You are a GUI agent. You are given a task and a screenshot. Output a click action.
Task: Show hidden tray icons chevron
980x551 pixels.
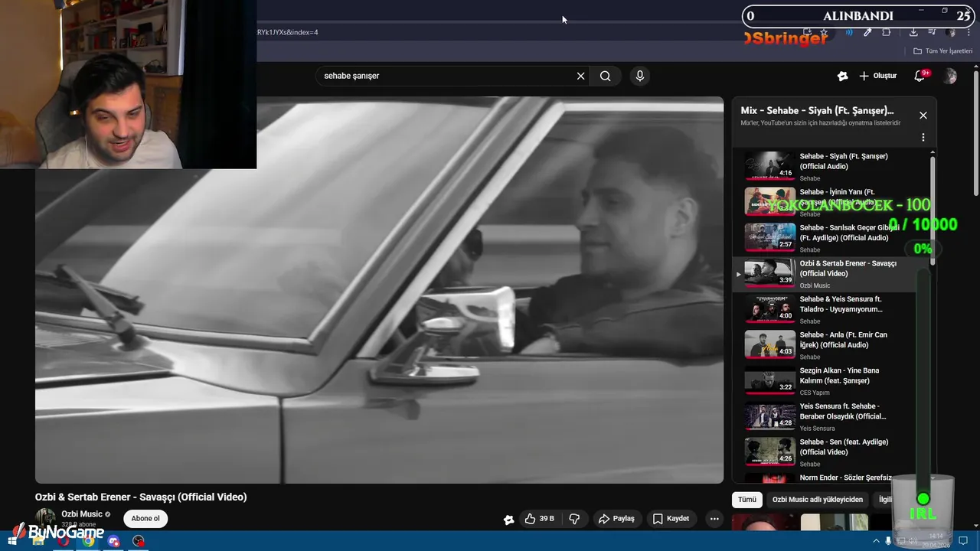[877, 541]
